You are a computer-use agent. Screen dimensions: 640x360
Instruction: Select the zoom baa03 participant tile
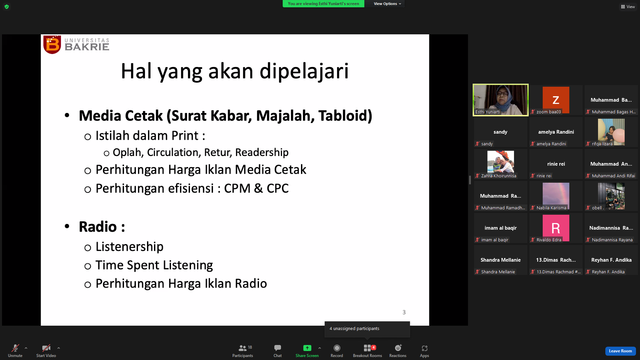pos(556,100)
